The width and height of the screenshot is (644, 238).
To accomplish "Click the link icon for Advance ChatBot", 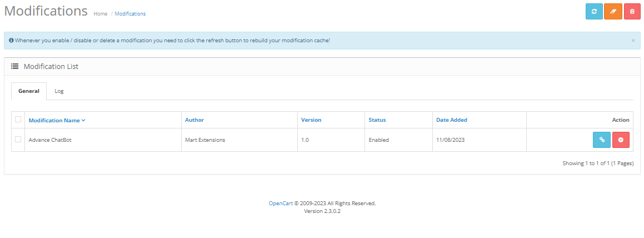I will coord(602,140).
